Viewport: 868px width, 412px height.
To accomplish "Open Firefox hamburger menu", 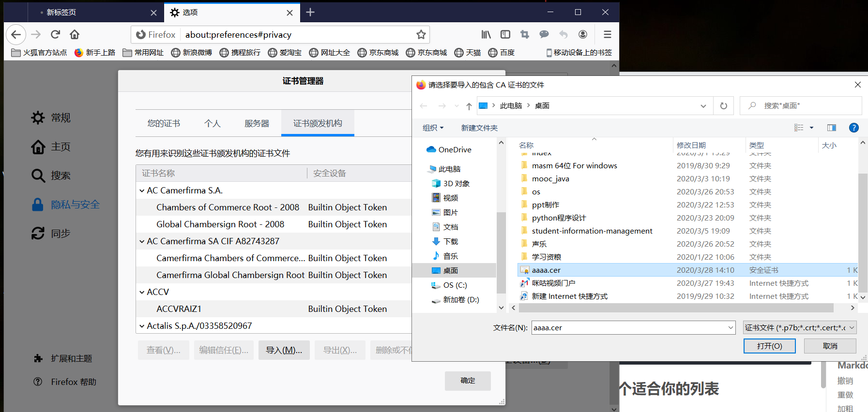I will (x=608, y=34).
